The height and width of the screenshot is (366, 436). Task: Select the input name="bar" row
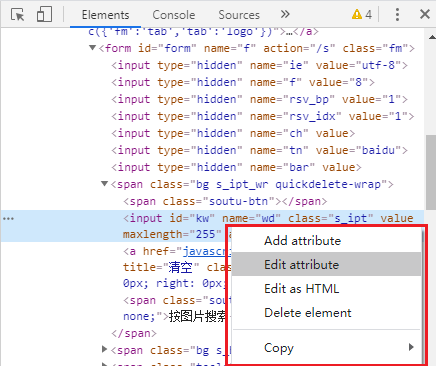pos(236,167)
